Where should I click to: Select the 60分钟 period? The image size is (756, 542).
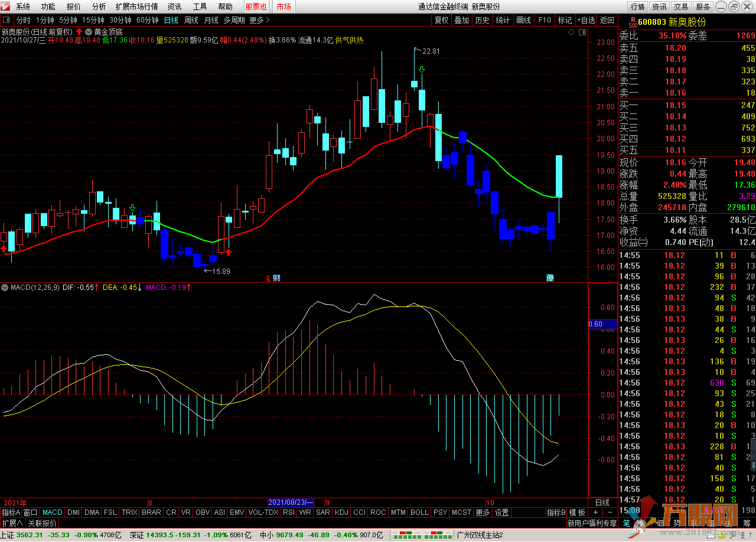pyautogui.click(x=148, y=20)
